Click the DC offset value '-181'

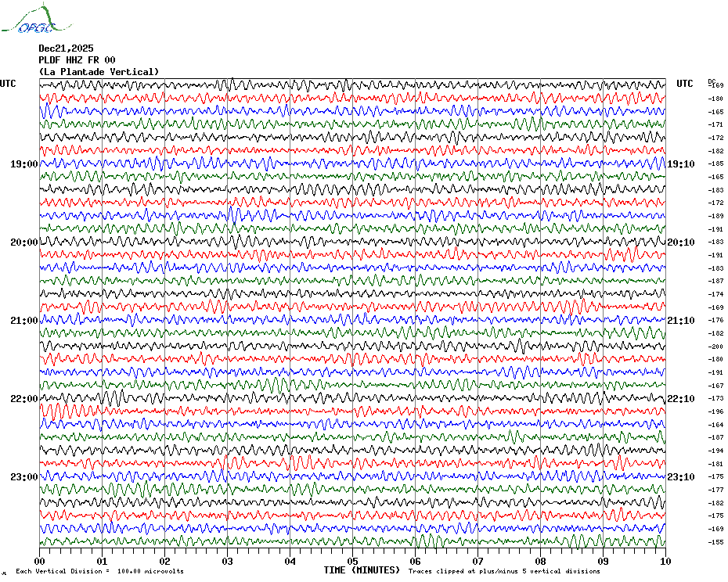715,464
